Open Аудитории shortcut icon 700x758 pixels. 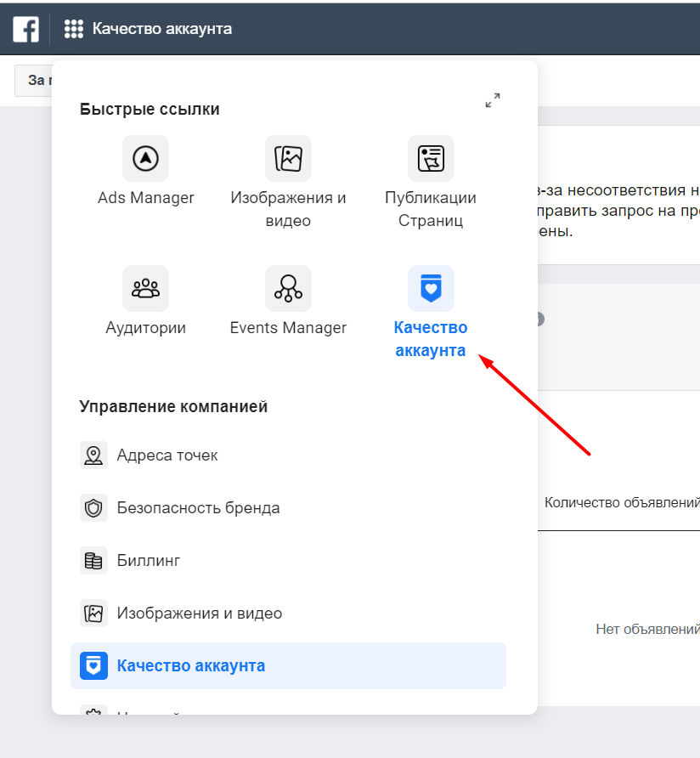(x=145, y=289)
